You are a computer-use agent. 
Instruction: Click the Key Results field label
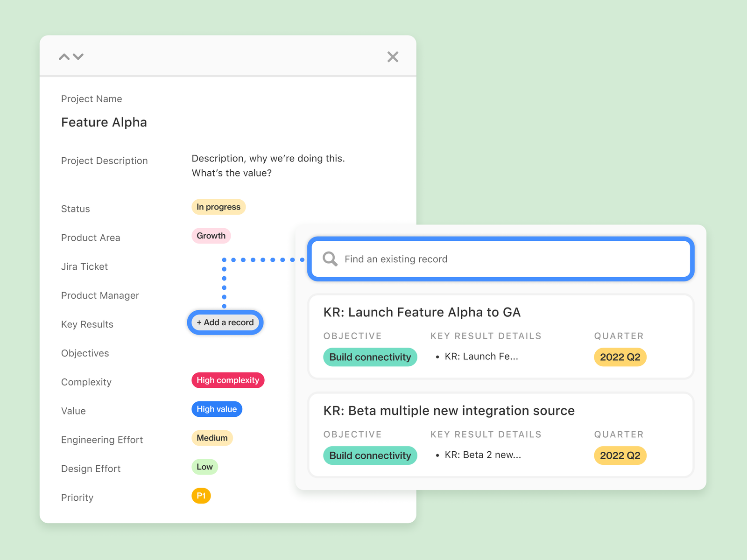click(87, 324)
